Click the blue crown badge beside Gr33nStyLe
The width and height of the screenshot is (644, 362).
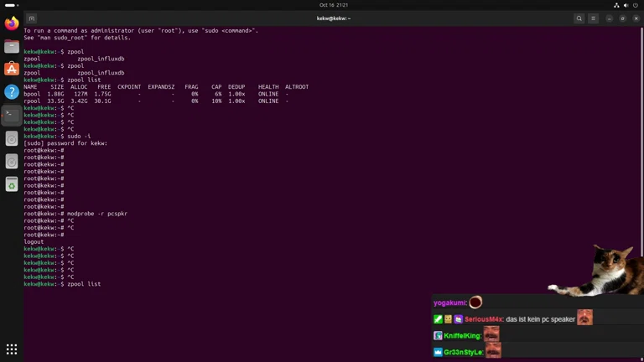[438, 352]
